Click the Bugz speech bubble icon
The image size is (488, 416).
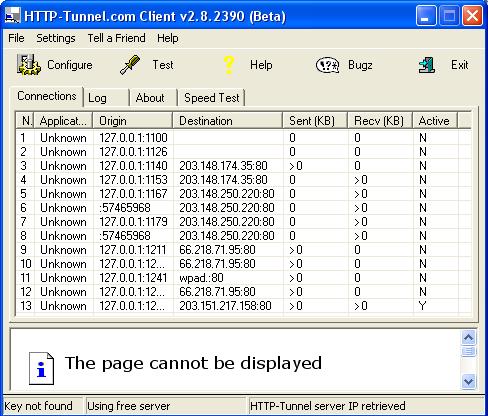[327, 65]
